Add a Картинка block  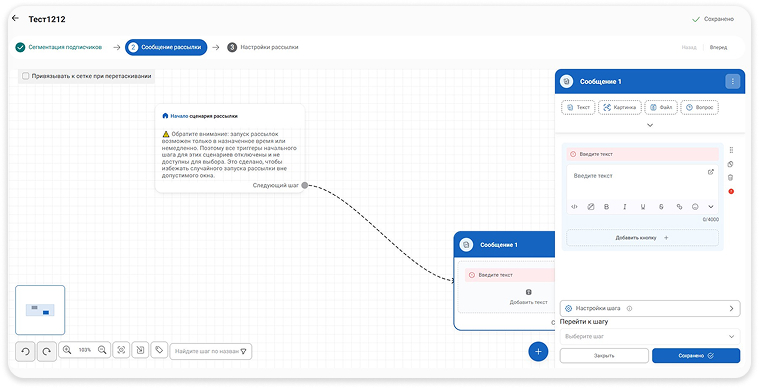point(620,107)
